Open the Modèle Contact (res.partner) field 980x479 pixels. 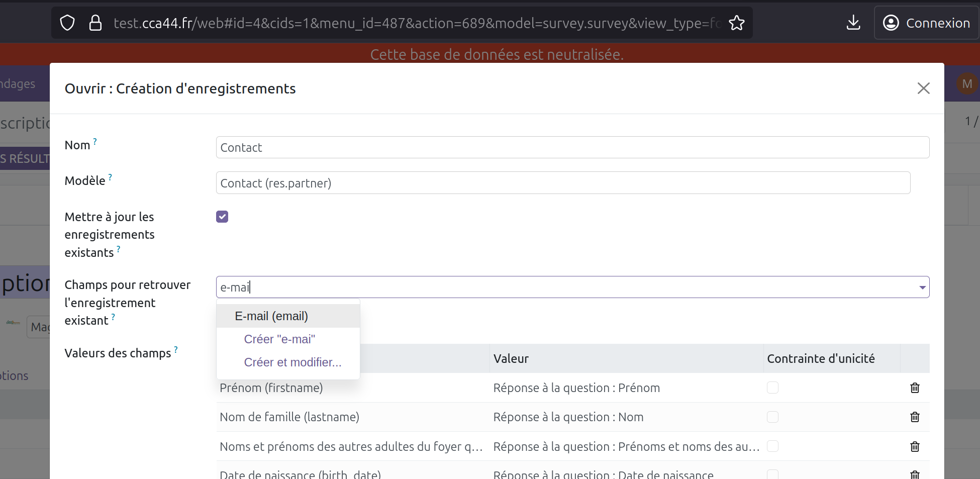563,183
